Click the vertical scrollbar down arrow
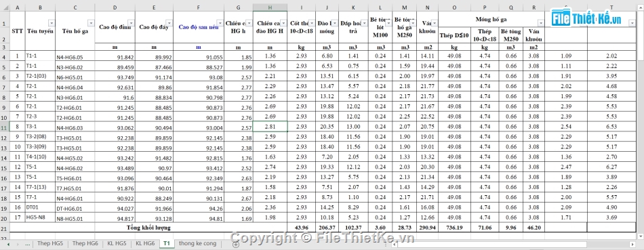This screenshot has width=644, height=250. click(x=641, y=236)
